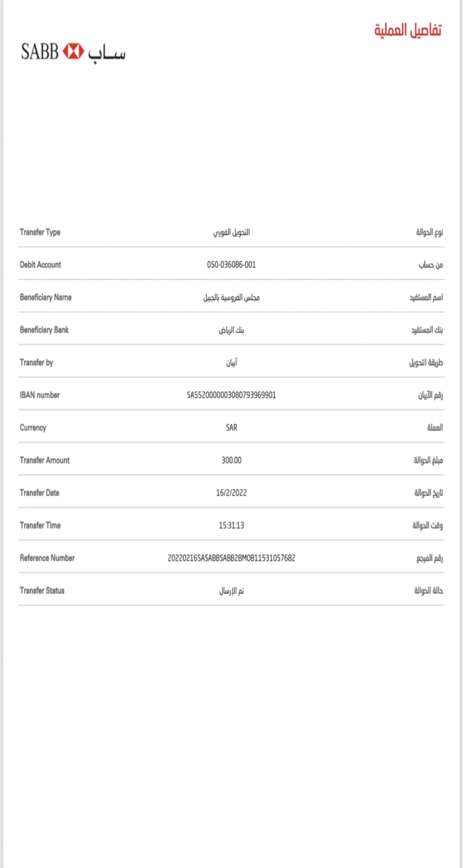463x868 pixels.
Task: Click the red Arabic page title
Action: pyautogui.click(x=408, y=31)
